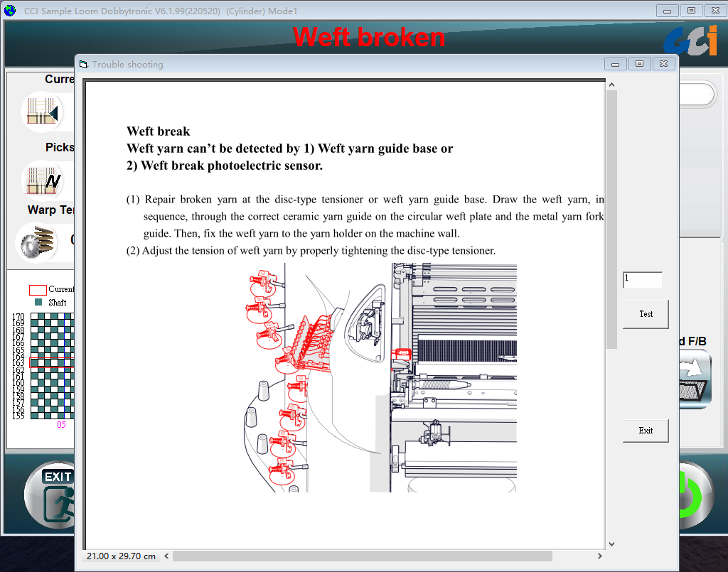Minimize the Trouble shooting window
Screen dimensions: 728x572
coord(615,64)
